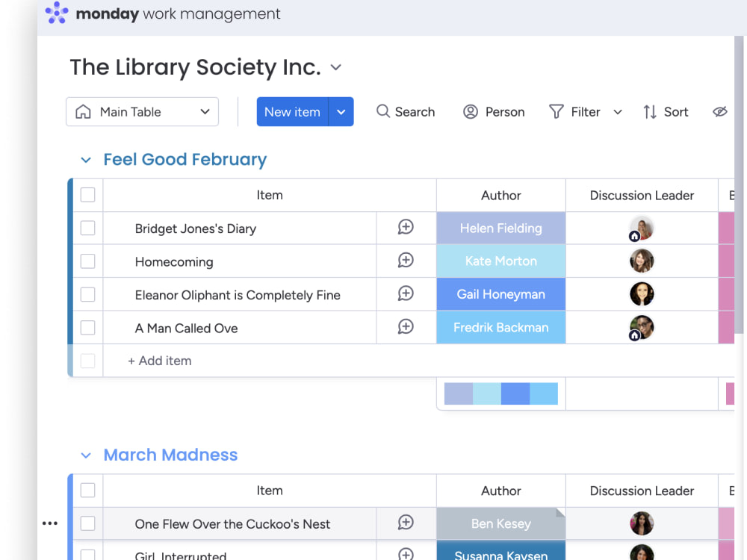Open the New item dropdown arrow
Viewport: 747px width, 560px height.
point(341,112)
